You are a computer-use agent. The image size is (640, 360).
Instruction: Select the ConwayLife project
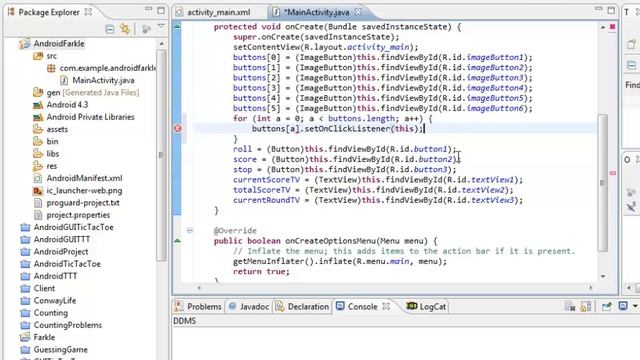(55, 301)
